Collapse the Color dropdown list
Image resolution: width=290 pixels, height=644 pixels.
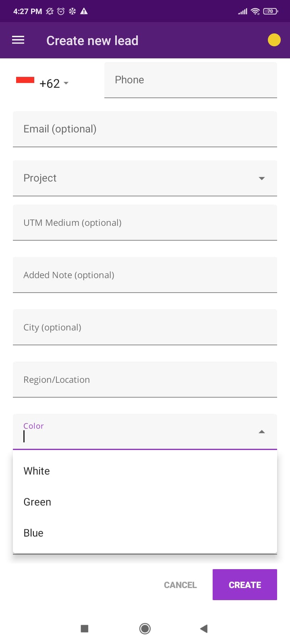[262, 432]
